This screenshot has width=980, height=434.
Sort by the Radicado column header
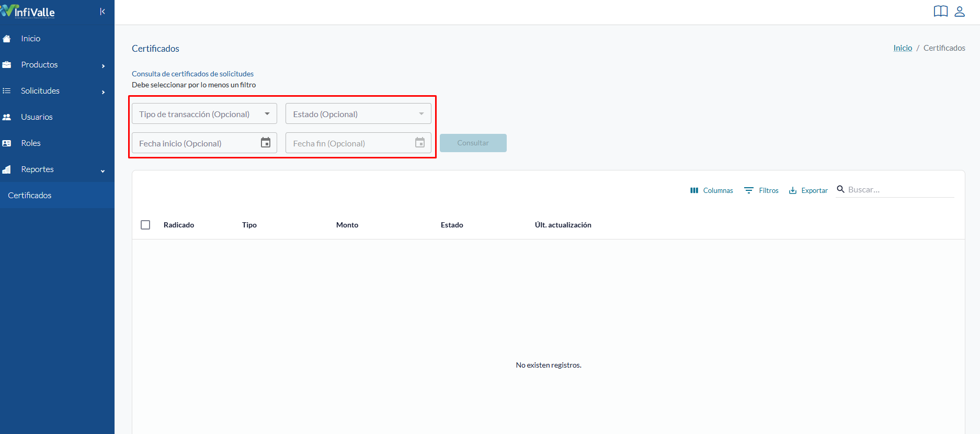179,225
